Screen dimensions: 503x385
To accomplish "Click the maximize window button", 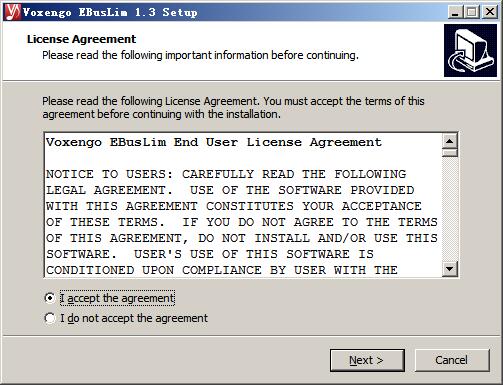I will 472,12.
